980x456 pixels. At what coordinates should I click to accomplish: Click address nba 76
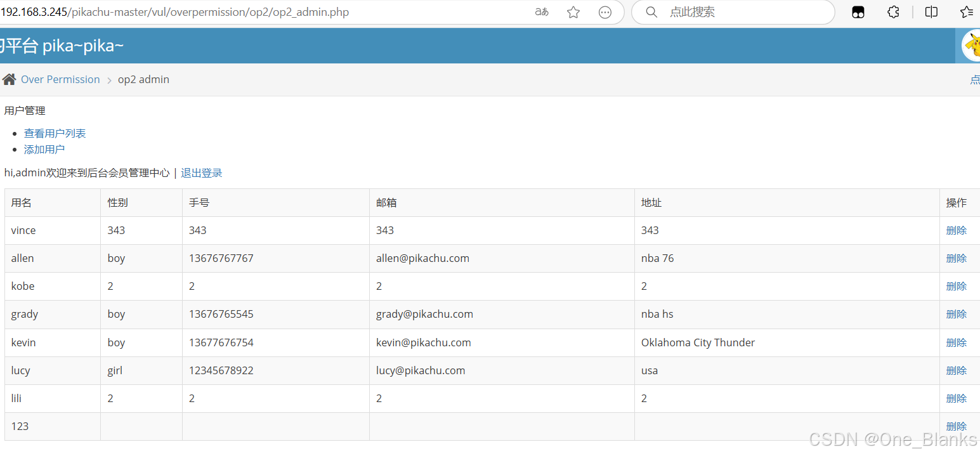pyautogui.click(x=658, y=258)
